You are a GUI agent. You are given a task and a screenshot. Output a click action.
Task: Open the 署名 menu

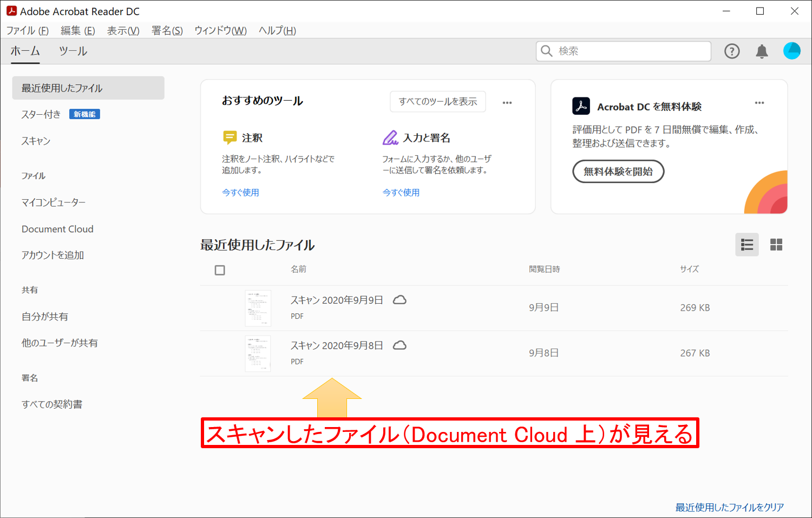pyautogui.click(x=167, y=31)
